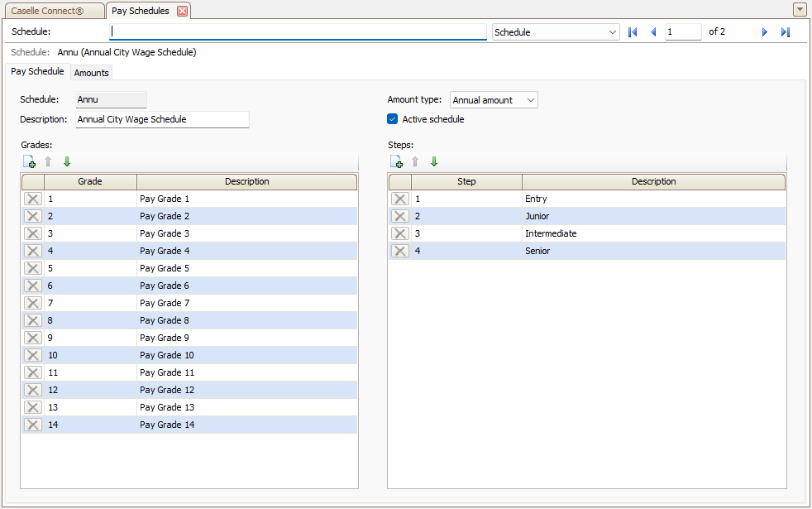This screenshot has width=812, height=509.
Task: Select the Entry step description
Action: pos(653,199)
